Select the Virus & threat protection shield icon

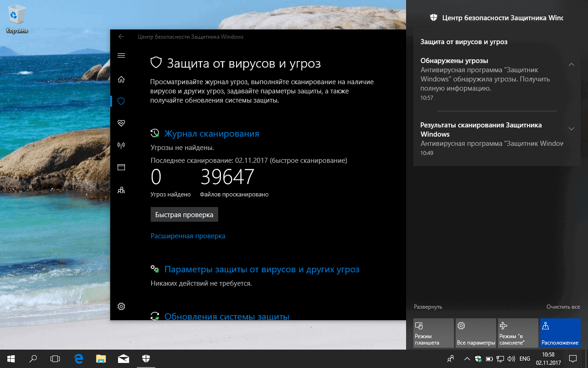tap(121, 101)
